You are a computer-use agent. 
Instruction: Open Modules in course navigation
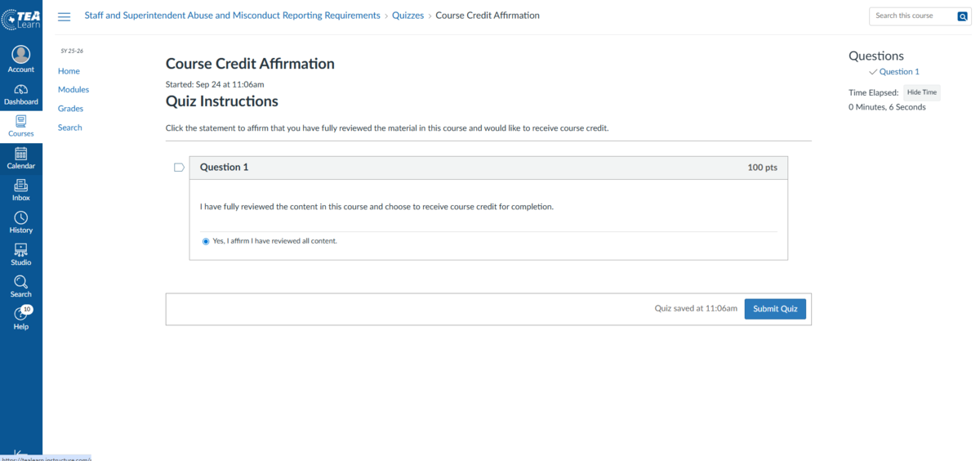pos(73,90)
